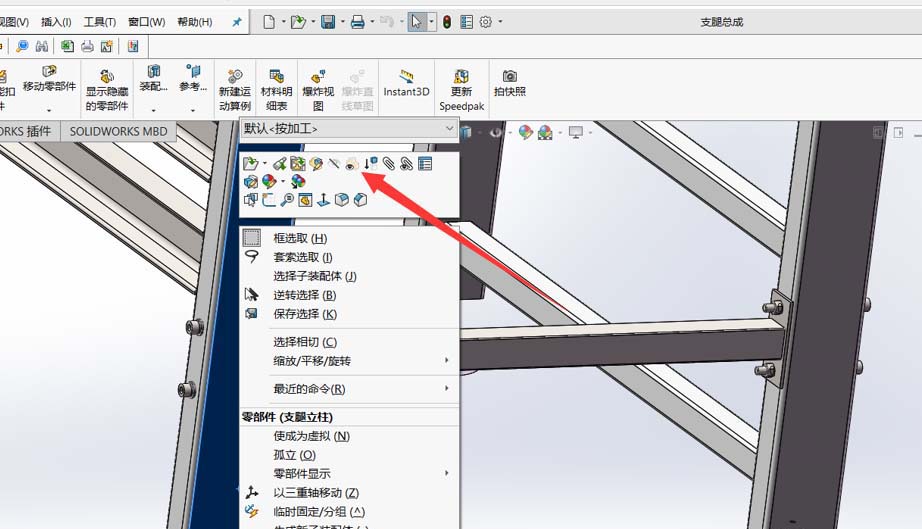
Task: Click the 拍快照 camera button
Action: (510, 82)
